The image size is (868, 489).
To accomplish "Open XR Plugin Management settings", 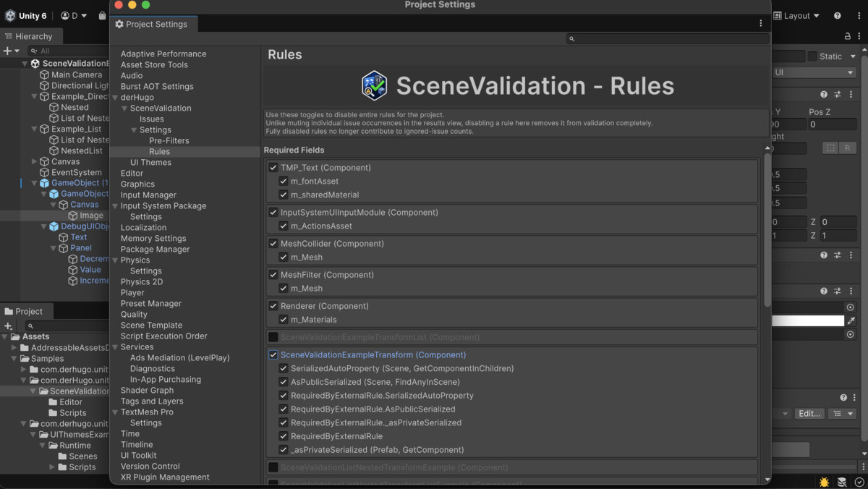I will click(165, 477).
